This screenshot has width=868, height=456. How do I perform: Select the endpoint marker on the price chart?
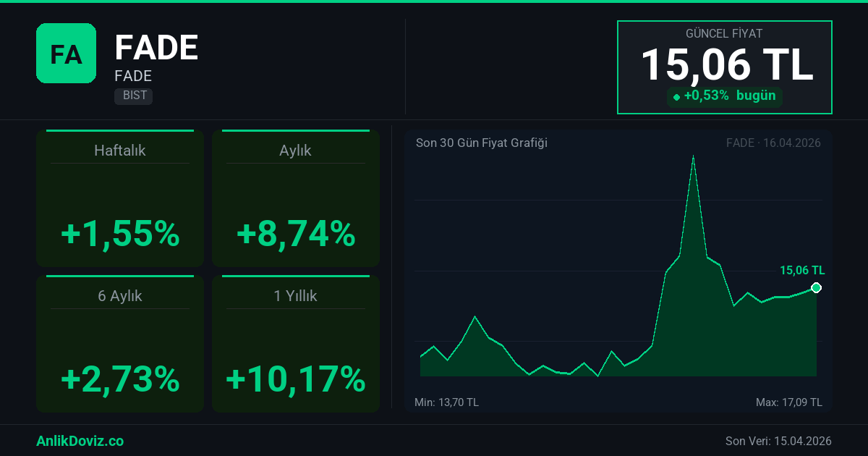(x=816, y=288)
